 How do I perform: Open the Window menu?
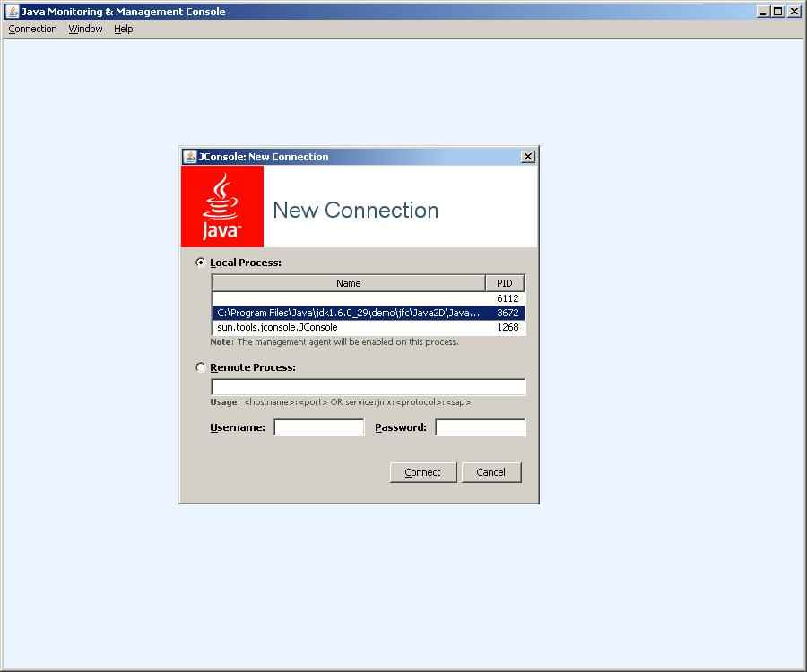84,29
